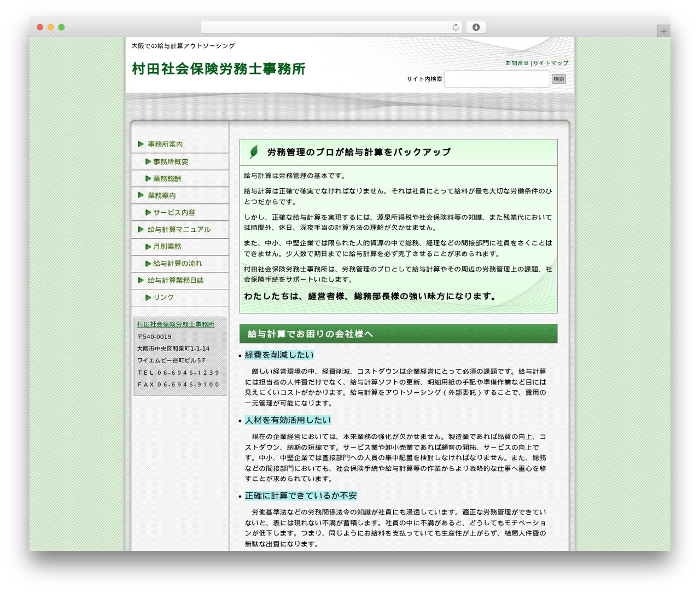
Task: Click the 〒540-0019 postal code text
Action: click(154, 337)
